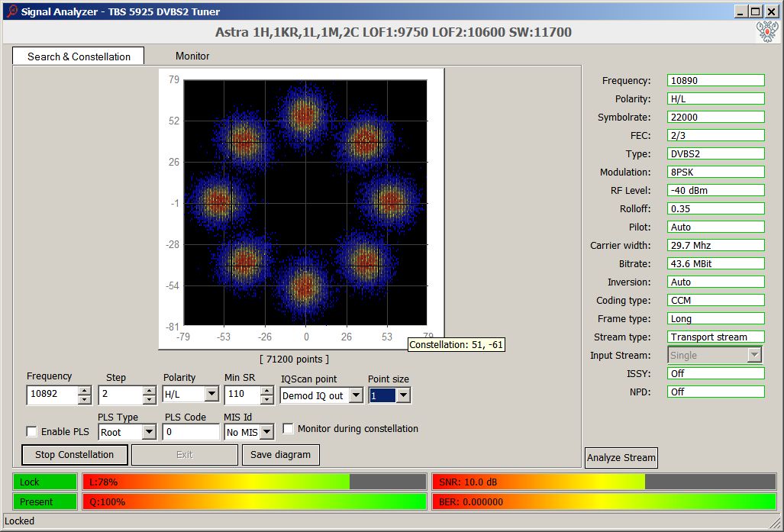Click the PLS Code input field
The height and width of the screenshot is (532, 784).
pos(191,432)
